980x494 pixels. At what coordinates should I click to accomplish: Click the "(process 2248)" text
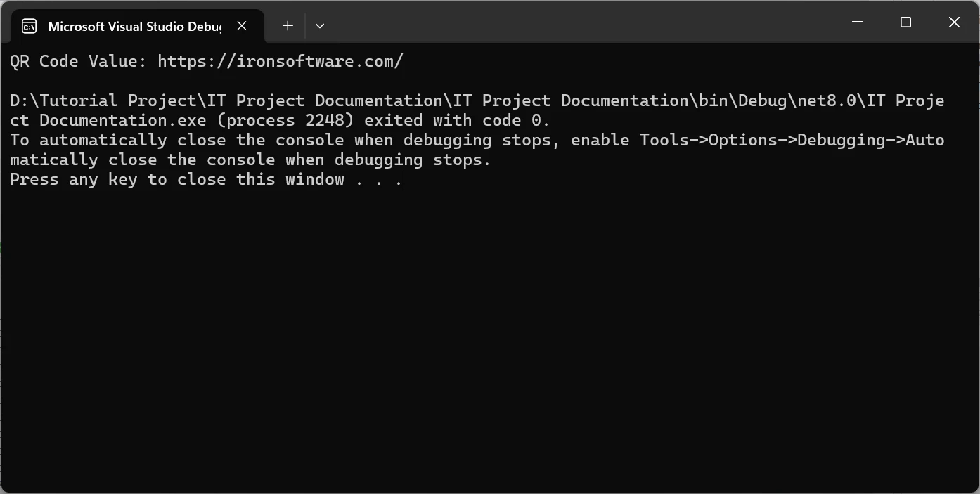[285, 120]
